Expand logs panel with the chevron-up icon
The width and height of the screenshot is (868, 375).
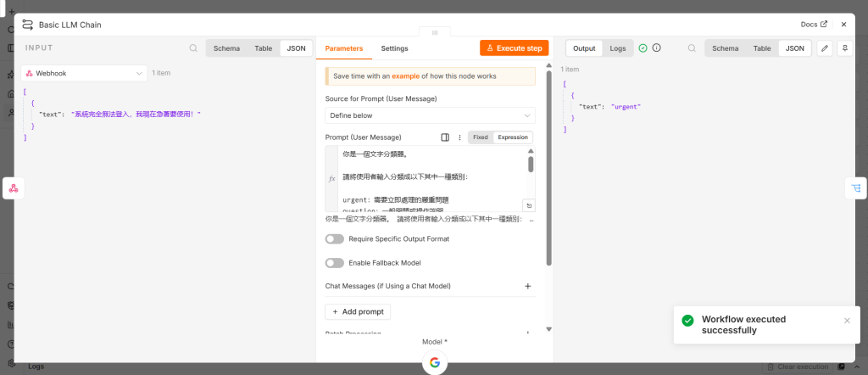[856, 367]
